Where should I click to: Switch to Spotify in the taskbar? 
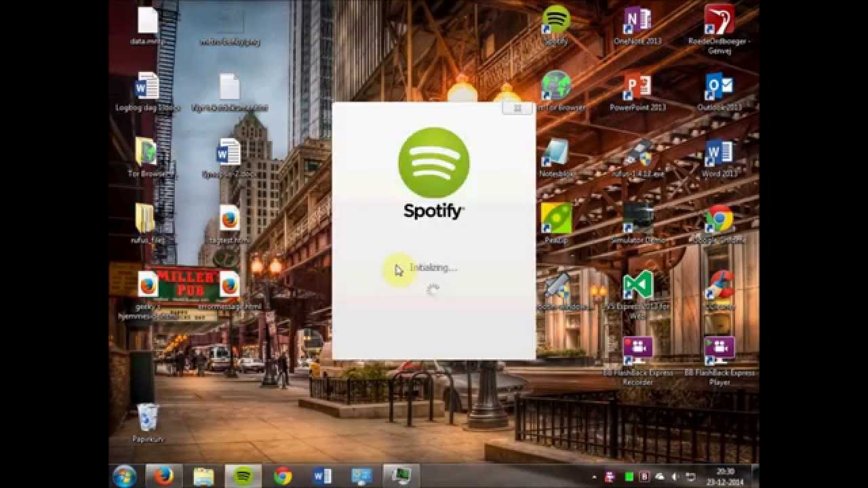pos(243,476)
